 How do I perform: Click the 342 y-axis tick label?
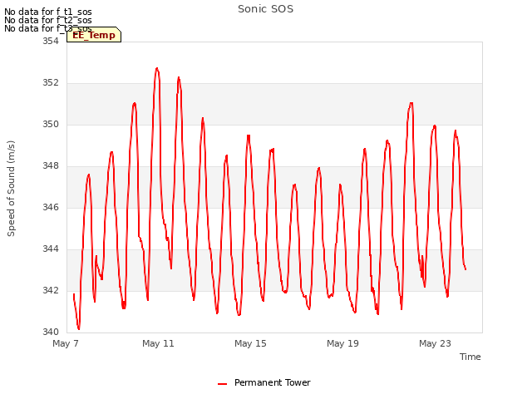pyautogui.click(x=51, y=290)
